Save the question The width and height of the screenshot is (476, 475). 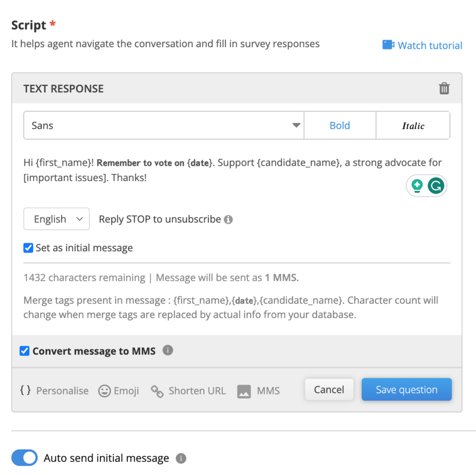coord(407,389)
